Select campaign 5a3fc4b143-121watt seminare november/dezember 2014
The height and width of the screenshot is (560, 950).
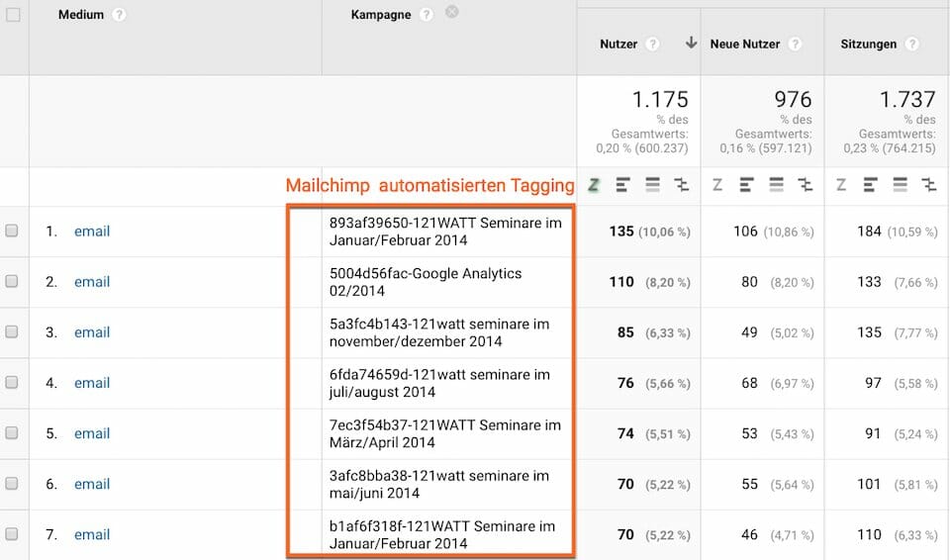coord(439,332)
